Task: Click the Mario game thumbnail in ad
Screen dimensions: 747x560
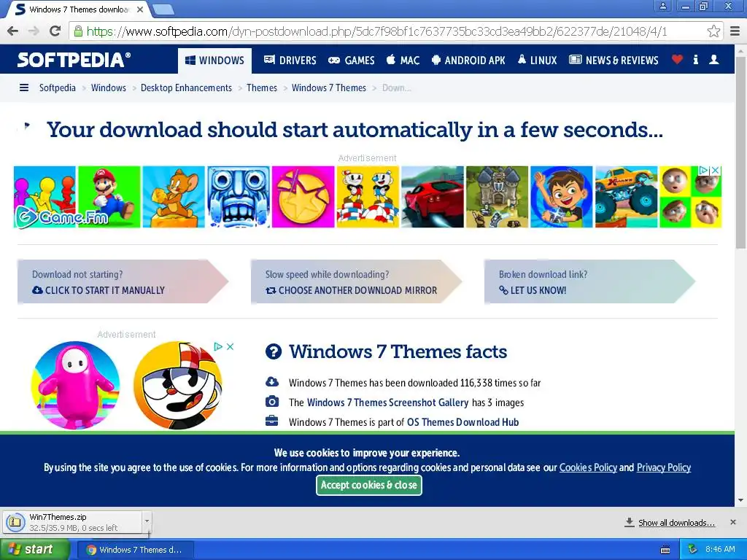Action: point(109,197)
